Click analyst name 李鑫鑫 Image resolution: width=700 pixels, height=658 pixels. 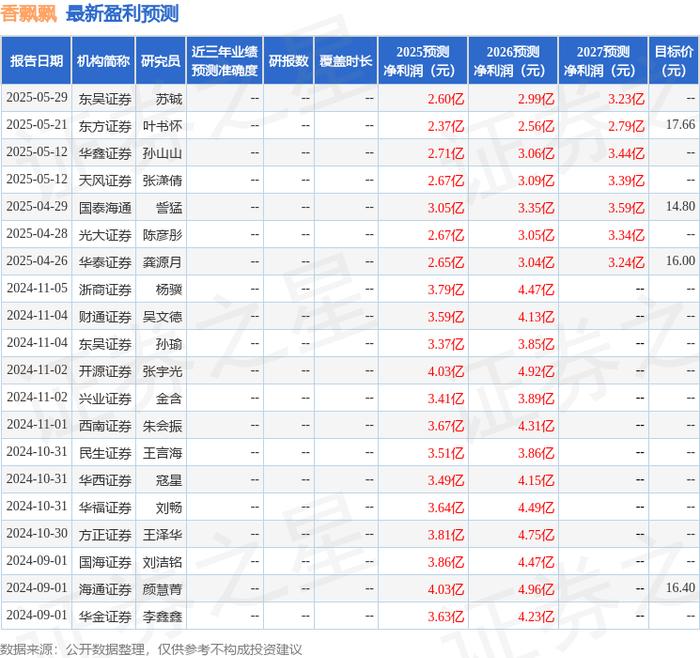coord(162,616)
